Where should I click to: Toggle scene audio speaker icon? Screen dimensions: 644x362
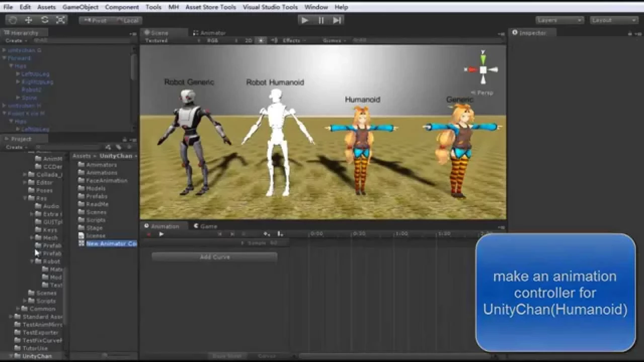coord(274,41)
